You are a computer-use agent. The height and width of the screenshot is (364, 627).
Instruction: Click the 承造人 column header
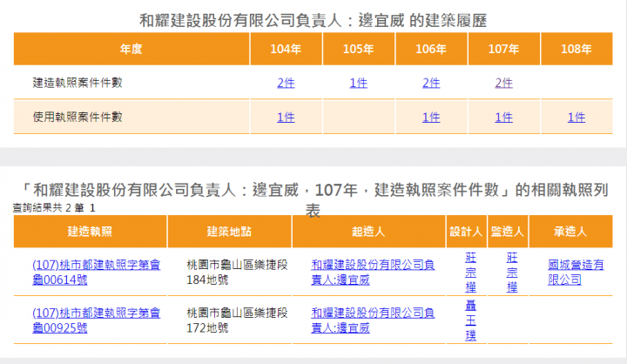(x=570, y=232)
